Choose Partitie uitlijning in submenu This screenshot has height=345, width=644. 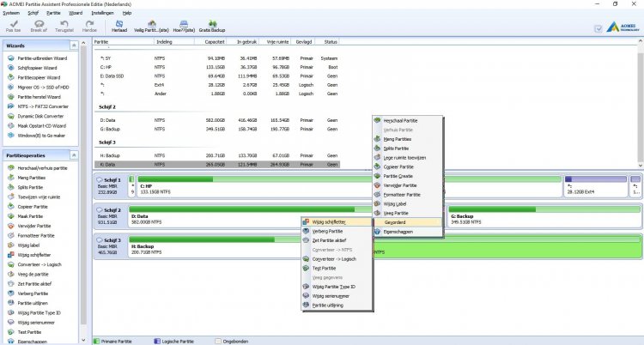coord(337,306)
